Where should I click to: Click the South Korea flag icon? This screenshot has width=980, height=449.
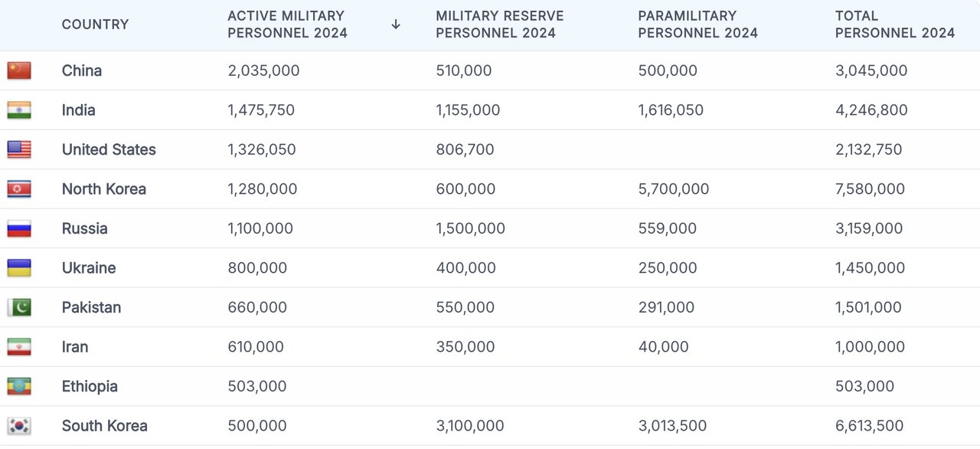tap(19, 426)
